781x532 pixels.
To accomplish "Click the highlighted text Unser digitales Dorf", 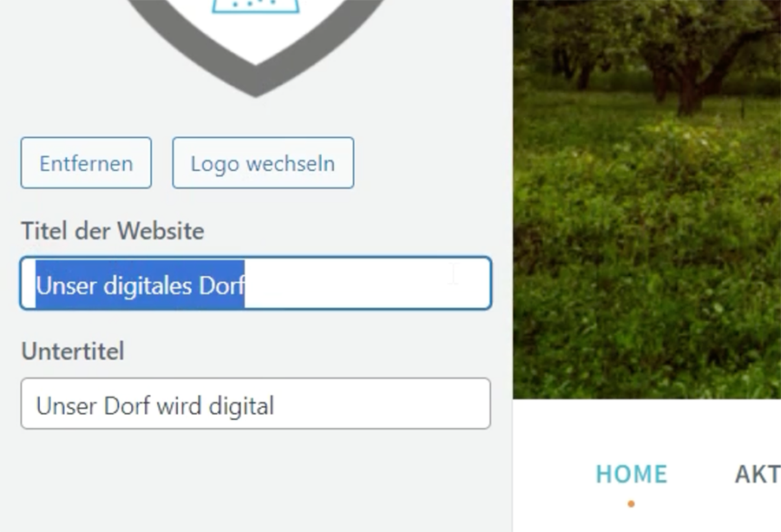I will [140, 286].
